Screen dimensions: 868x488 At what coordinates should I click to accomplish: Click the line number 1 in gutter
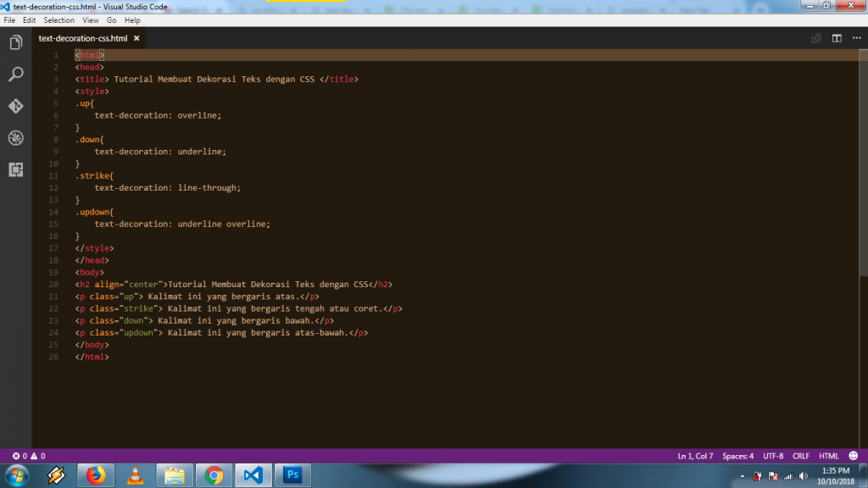click(x=56, y=55)
